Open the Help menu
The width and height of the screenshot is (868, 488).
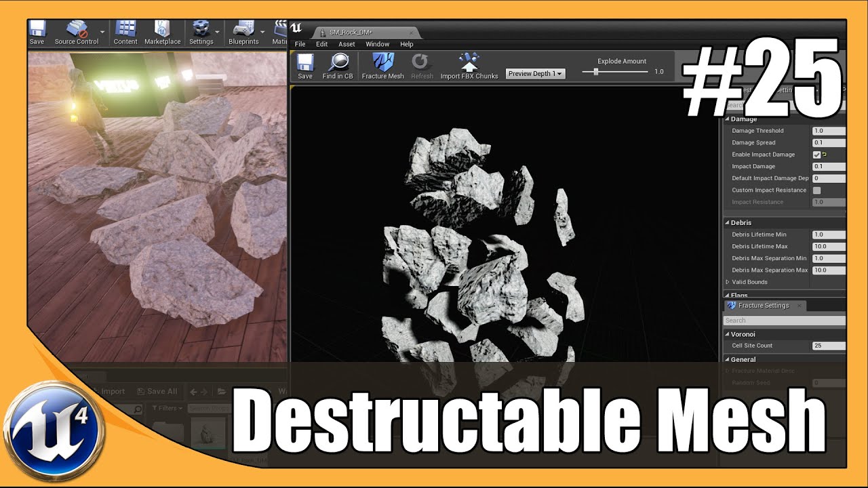407,44
